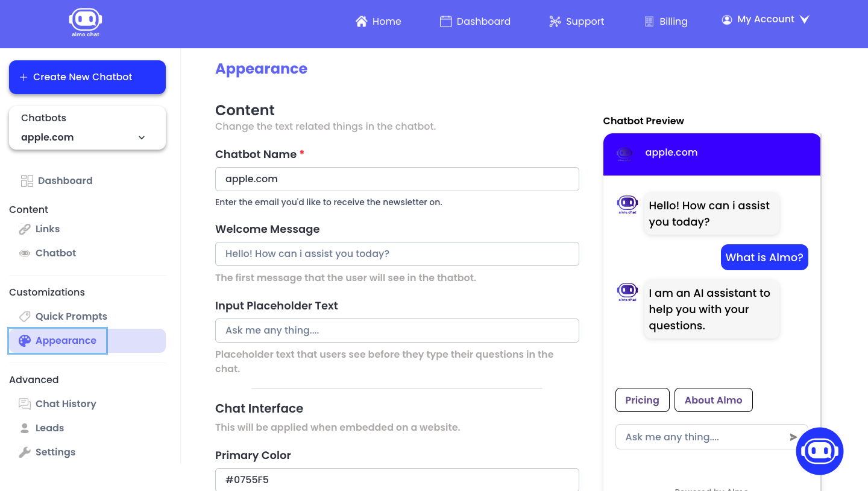
Task: Go to Support in top navigation
Action: [x=576, y=22]
